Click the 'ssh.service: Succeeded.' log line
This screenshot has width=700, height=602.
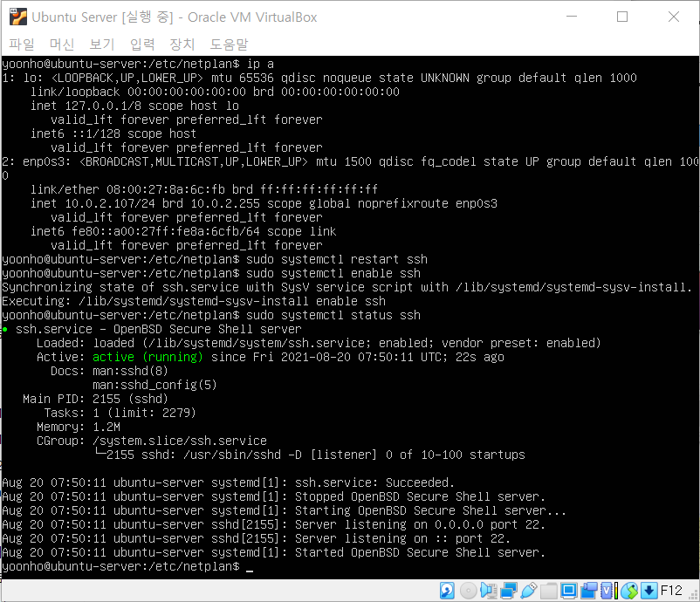375,482
